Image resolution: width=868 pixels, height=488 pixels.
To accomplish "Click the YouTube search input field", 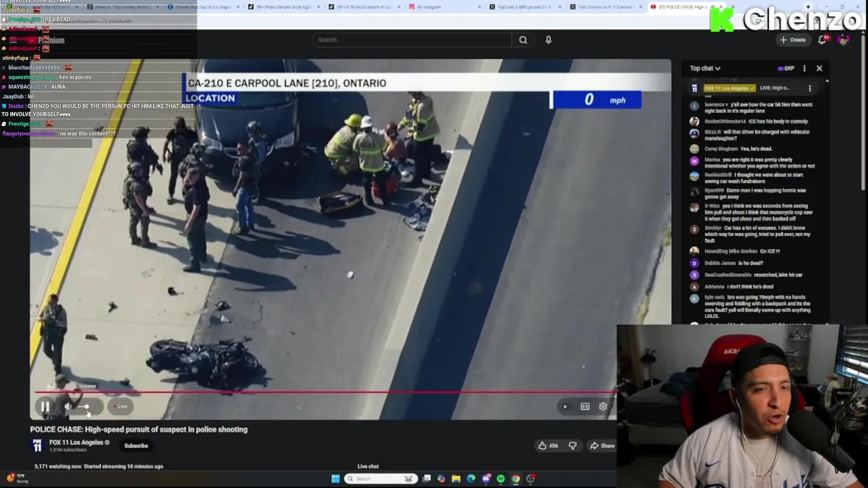I will click(412, 40).
